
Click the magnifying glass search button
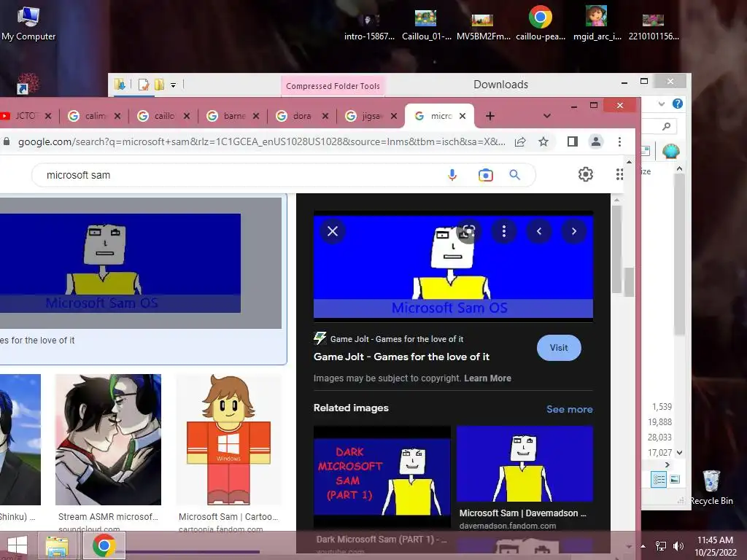tap(514, 175)
